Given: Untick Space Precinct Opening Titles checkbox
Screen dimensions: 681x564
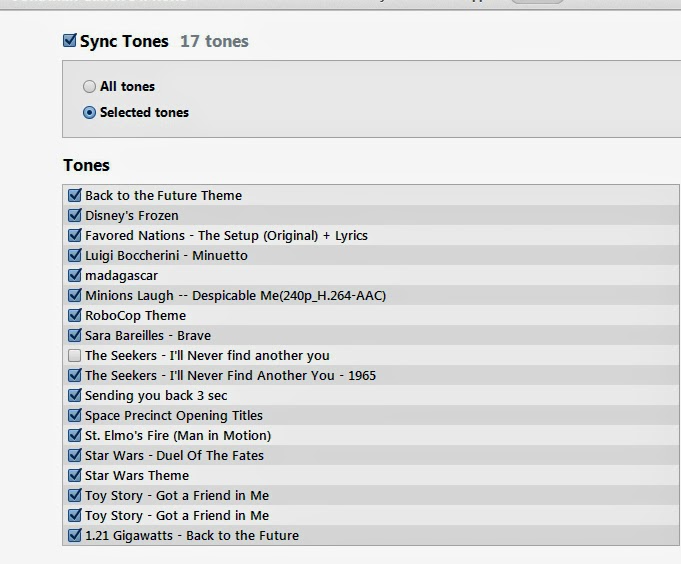Looking at the screenshot, I should point(75,416).
